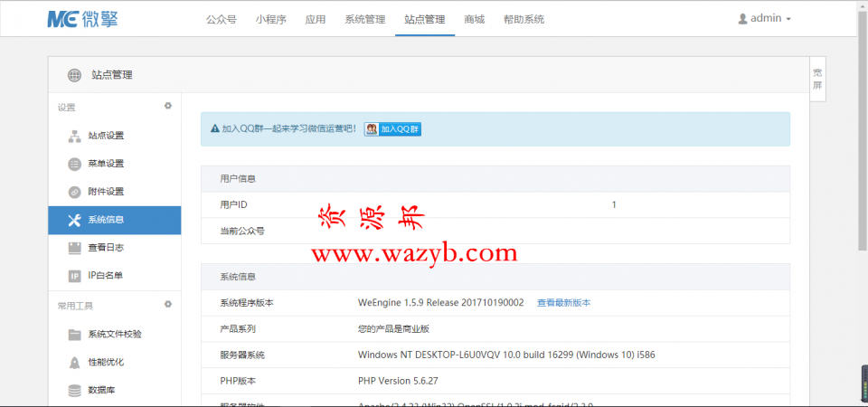Screen dimensions: 868x407
Task: Open the 帮助系统 menu
Action: 524,19
